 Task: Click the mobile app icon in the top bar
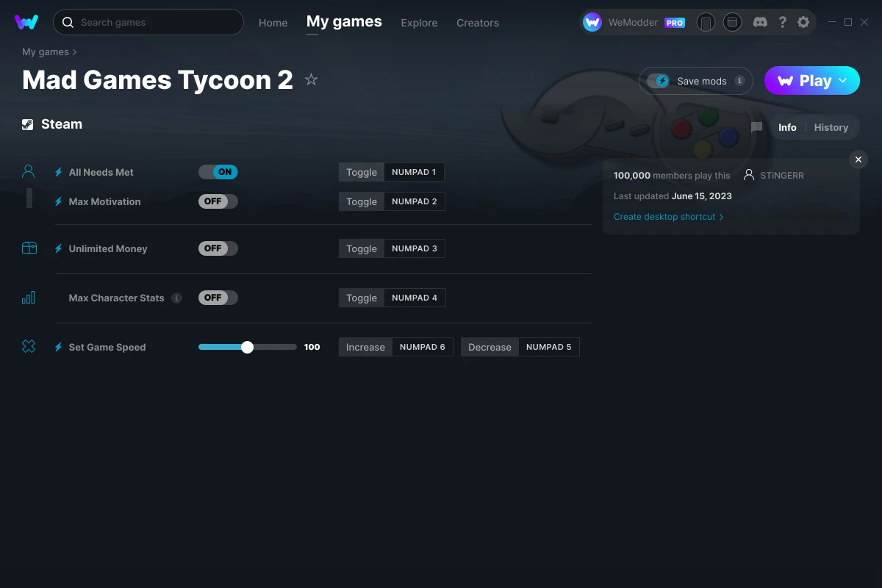click(x=706, y=22)
